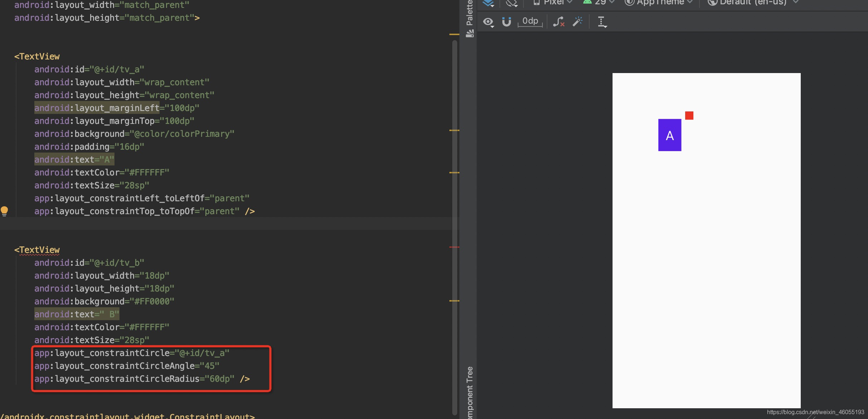Toggle the Autoconnect magnet icon
The image size is (868, 419).
506,22
